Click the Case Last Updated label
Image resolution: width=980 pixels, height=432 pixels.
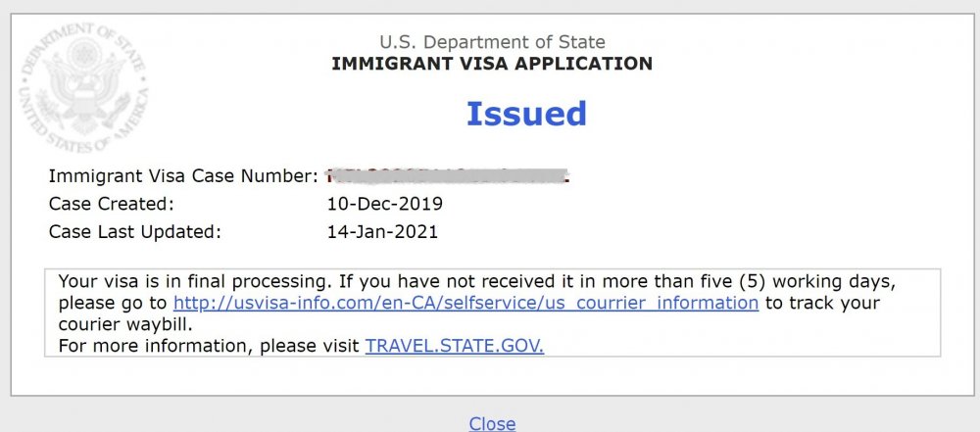[x=135, y=232]
